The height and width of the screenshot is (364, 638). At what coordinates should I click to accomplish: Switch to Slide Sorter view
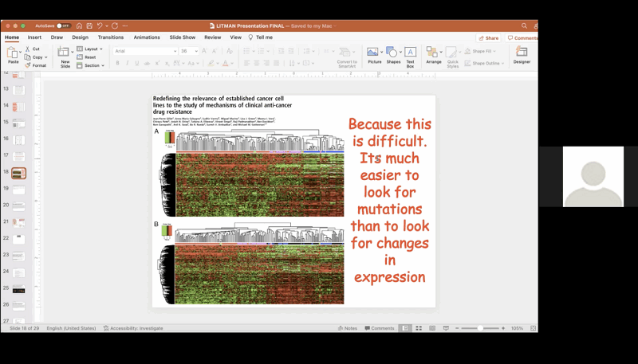coord(419,328)
